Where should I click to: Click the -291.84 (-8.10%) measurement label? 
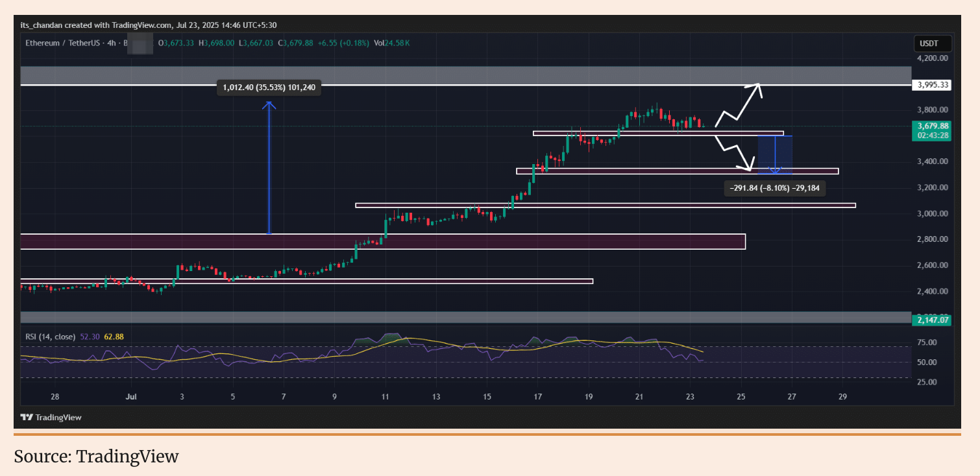click(x=774, y=188)
